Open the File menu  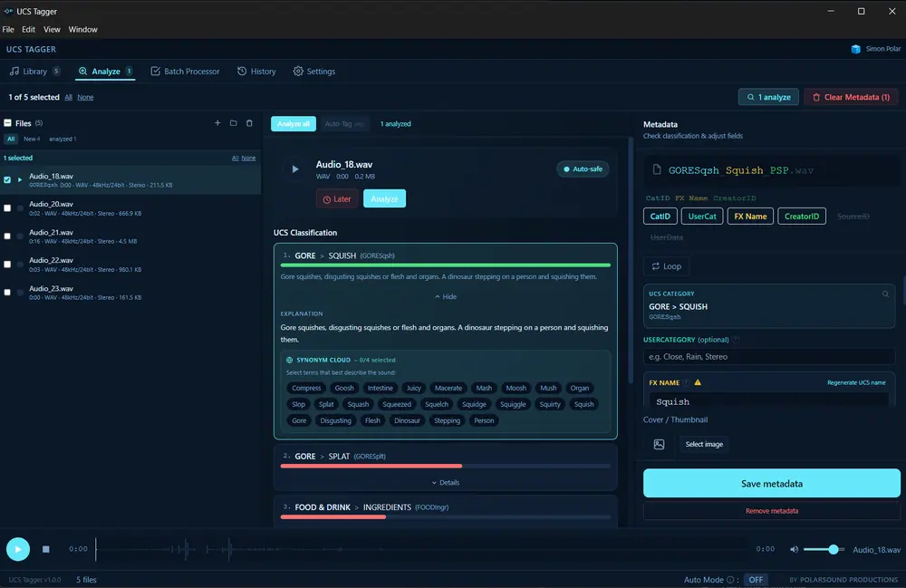tap(8, 30)
